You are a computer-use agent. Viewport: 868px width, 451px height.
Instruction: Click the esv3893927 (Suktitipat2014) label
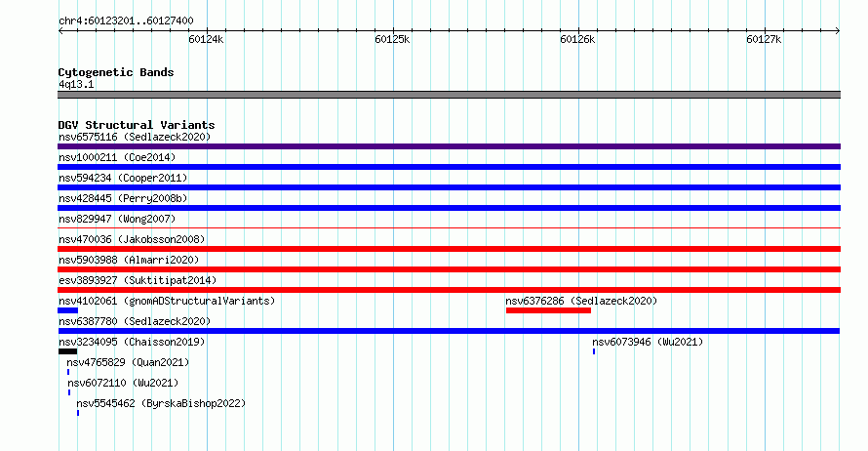pos(138,280)
